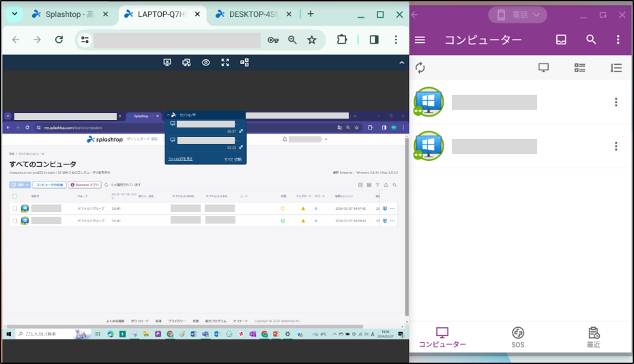Viewport: 634px width, 364px height.
Task: Click the page's vertical scrollbar in remote browser
Action: click(x=407, y=227)
